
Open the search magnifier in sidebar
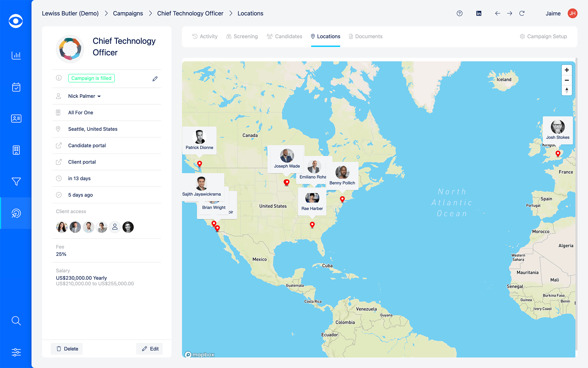16,321
